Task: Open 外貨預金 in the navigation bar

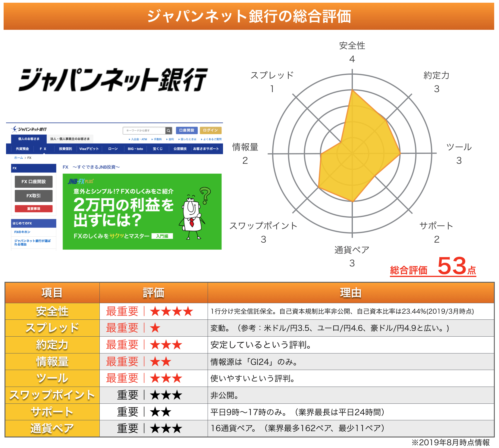Action: 22,149
